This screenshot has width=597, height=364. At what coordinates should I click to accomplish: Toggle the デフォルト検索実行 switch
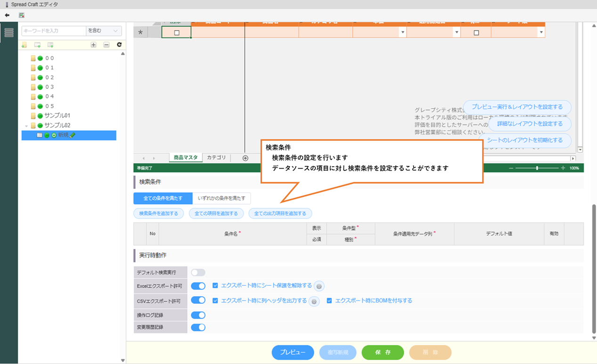tap(198, 273)
